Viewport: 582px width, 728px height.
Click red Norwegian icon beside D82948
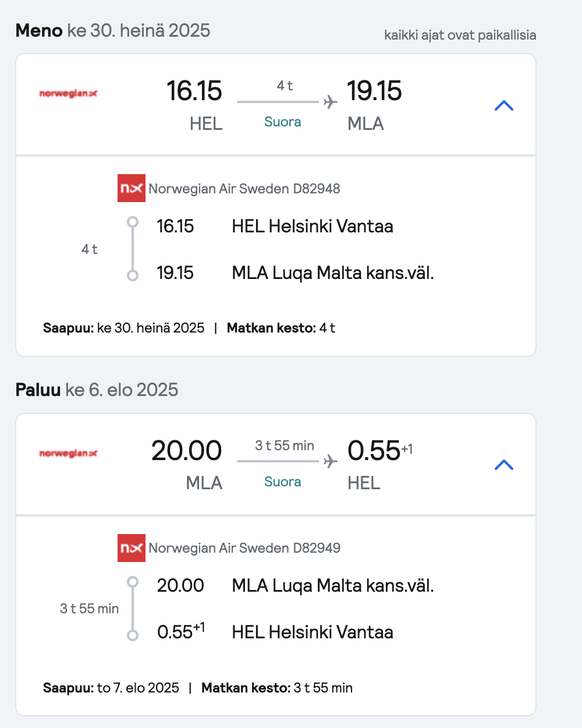pyautogui.click(x=132, y=188)
